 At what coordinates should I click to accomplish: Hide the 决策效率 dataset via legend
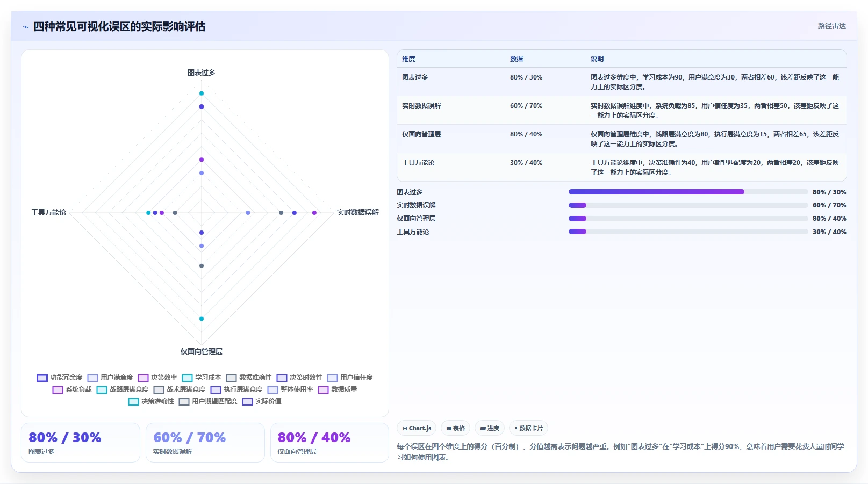point(157,378)
